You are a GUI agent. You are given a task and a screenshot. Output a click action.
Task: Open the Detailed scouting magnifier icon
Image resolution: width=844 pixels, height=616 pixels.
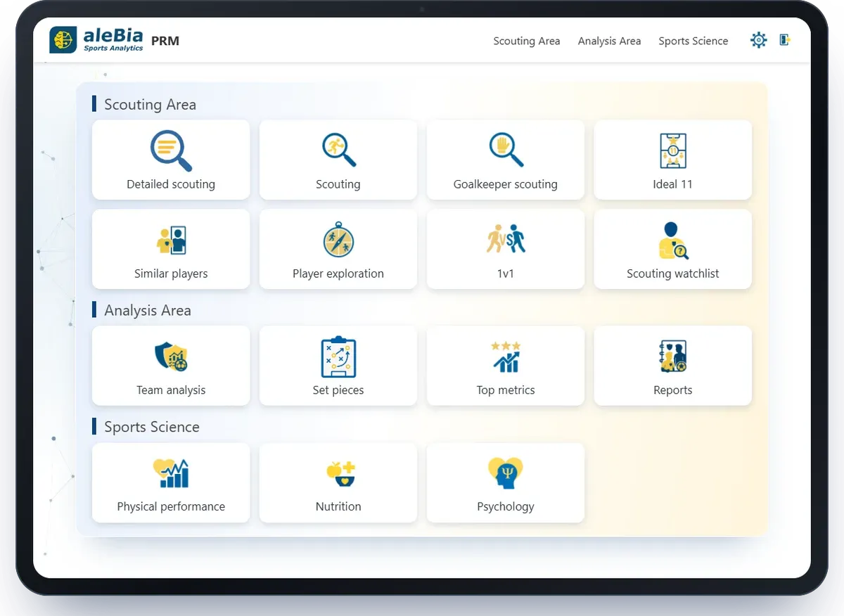171,151
